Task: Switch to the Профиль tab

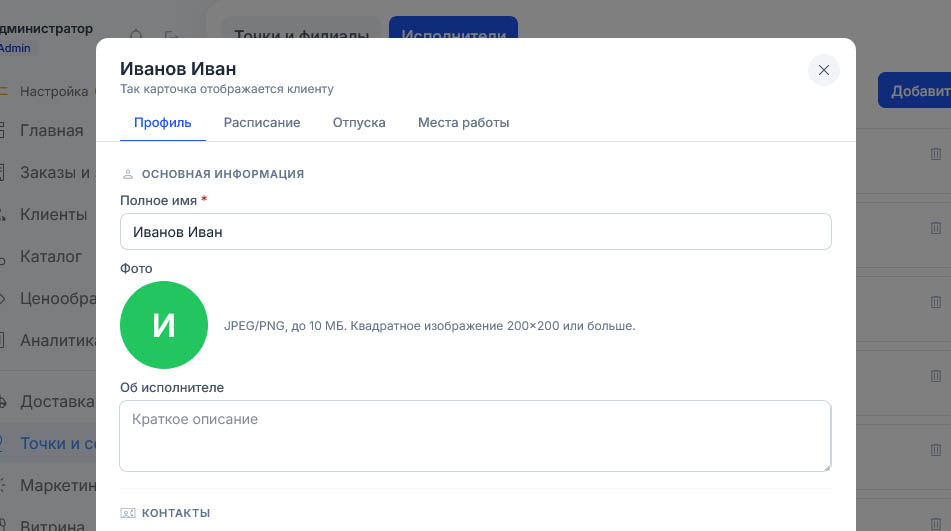Action: pyautogui.click(x=163, y=122)
